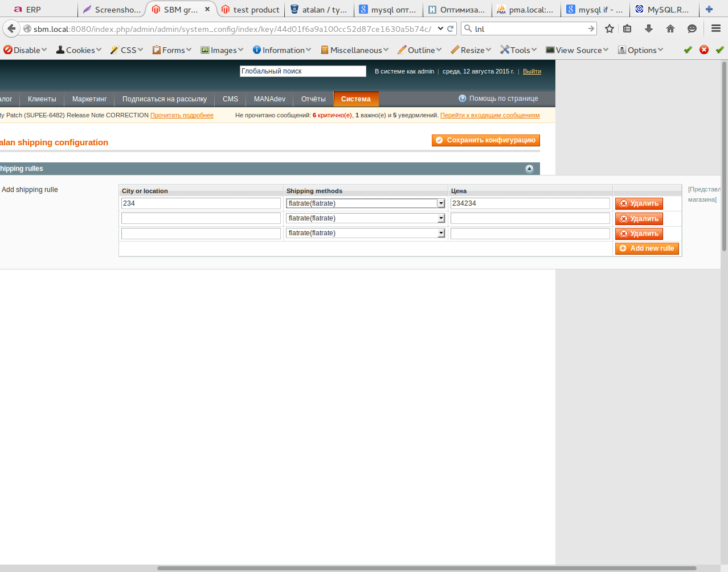Open the Cookies developer toolbar menu
The height and width of the screenshot is (572, 728).
pos(79,50)
